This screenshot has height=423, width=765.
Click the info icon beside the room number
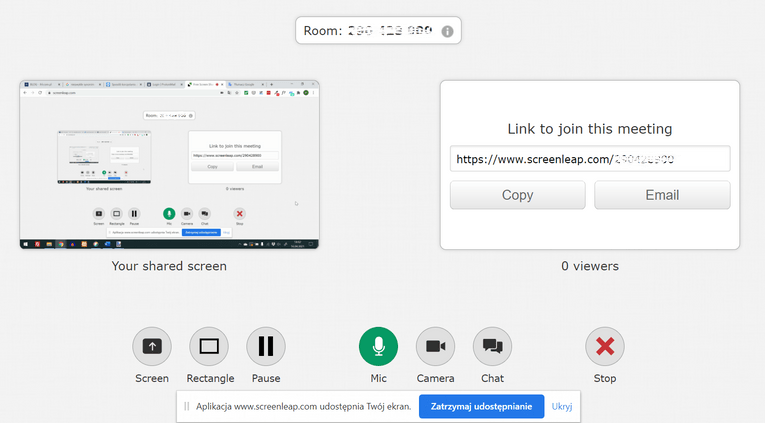(447, 31)
